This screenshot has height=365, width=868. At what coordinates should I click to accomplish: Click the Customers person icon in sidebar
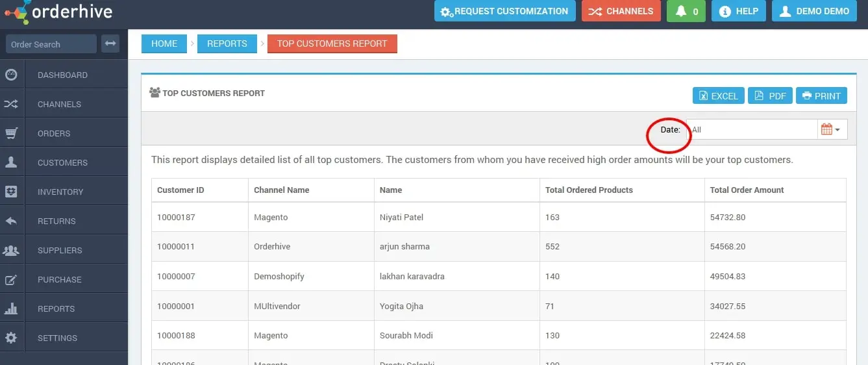[x=11, y=162]
